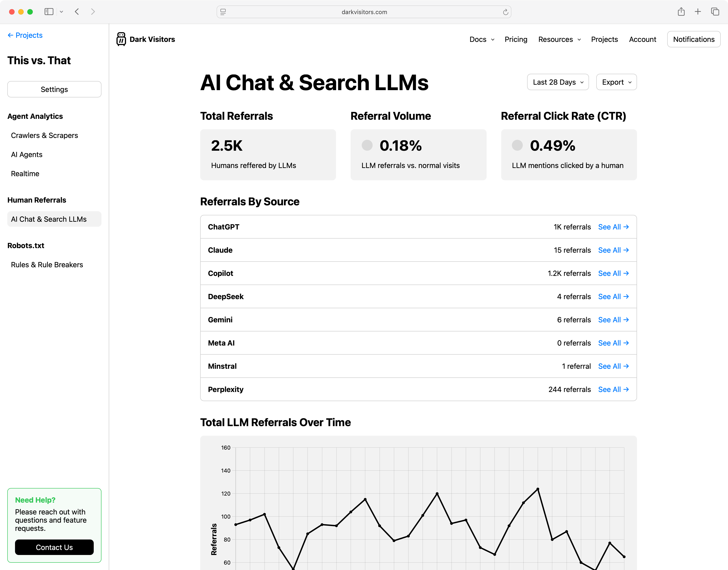The height and width of the screenshot is (570, 728).
Task: Click the '244 referrals' count
Action: coord(569,389)
